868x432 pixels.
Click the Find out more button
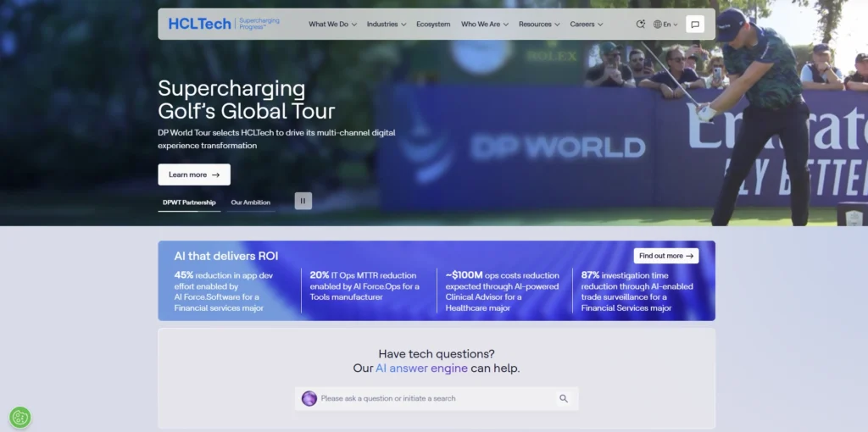click(x=666, y=256)
